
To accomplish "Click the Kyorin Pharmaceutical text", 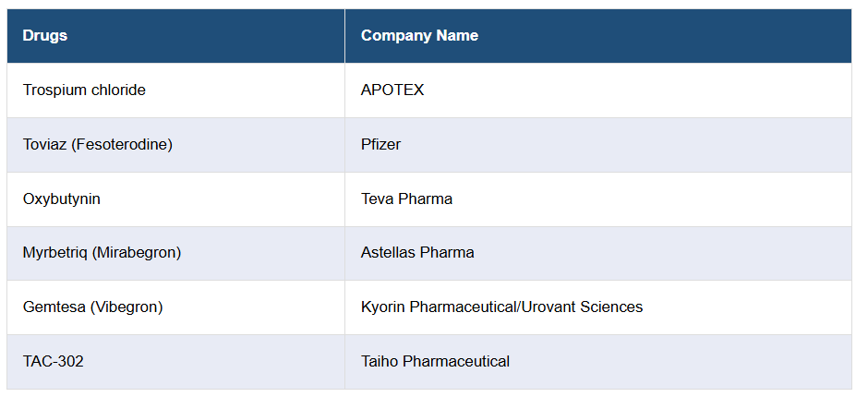I will click(x=438, y=307).
